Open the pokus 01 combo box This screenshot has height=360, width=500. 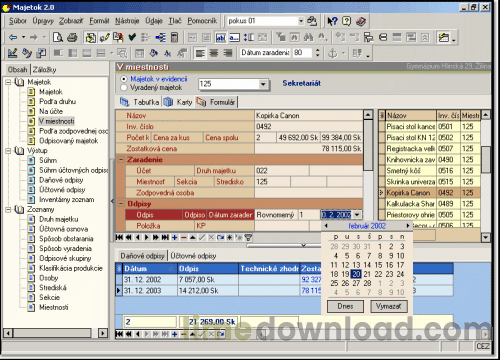(x=301, y=21)
